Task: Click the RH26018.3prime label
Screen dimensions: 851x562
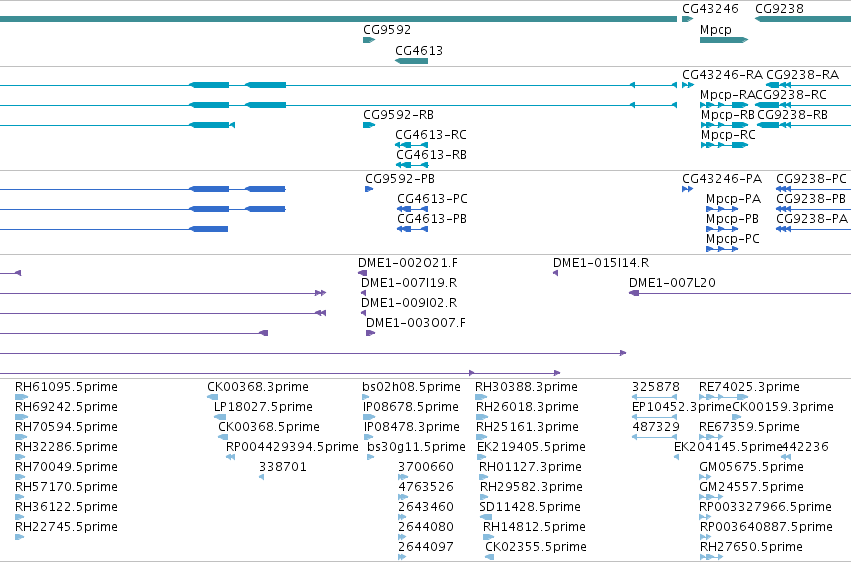Action: click(x=528, y=407)
